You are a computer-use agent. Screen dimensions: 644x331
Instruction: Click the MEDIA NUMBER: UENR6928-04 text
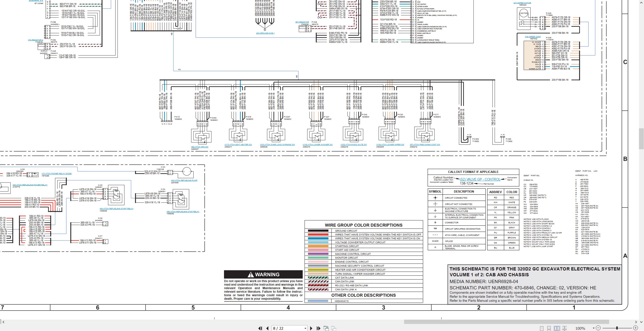pyautogui.click(x=484, y=282)
